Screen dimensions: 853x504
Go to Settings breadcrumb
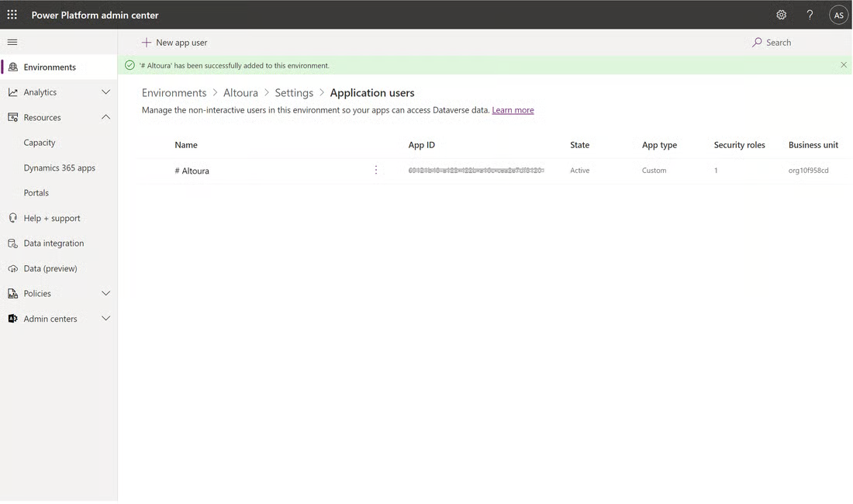coord(294,93)
